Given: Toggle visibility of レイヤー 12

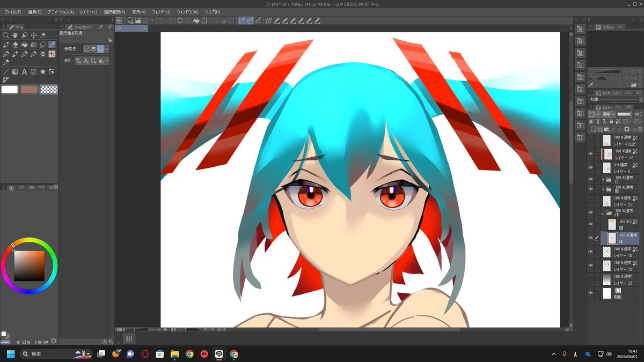Looking at the screenshot, I should pyautogui.click(x=591, y=265).
